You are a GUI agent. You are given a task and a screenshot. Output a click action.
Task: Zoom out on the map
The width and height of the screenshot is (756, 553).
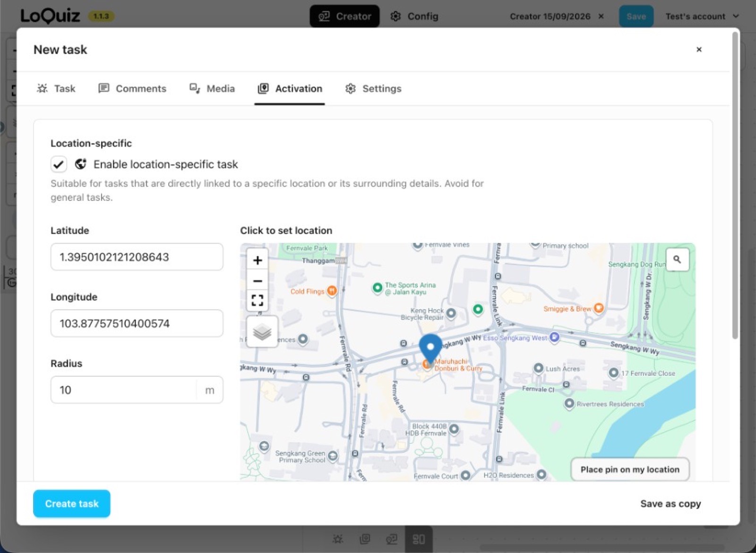pos(258,281)
